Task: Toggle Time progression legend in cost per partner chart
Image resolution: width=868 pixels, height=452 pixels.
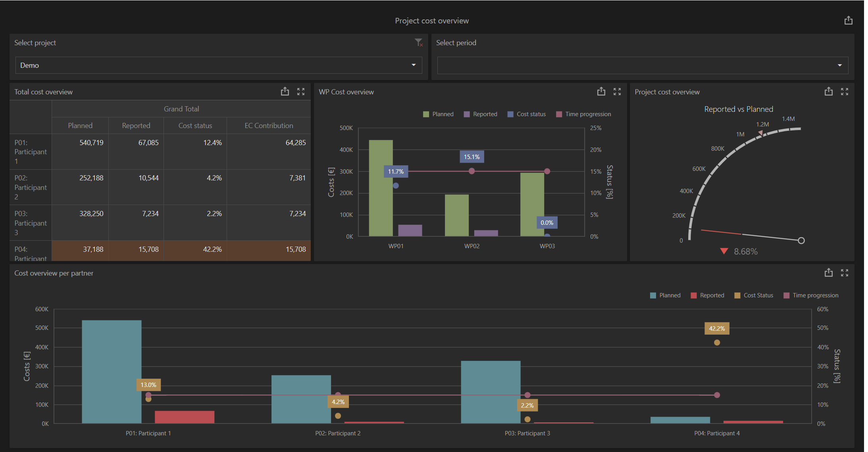Action: 813,295
